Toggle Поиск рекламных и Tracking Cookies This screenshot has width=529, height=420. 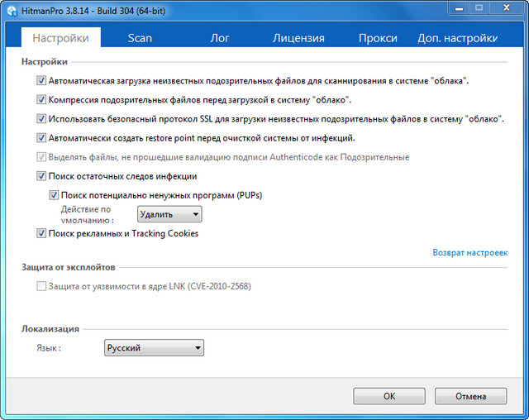tap(41, 234)
